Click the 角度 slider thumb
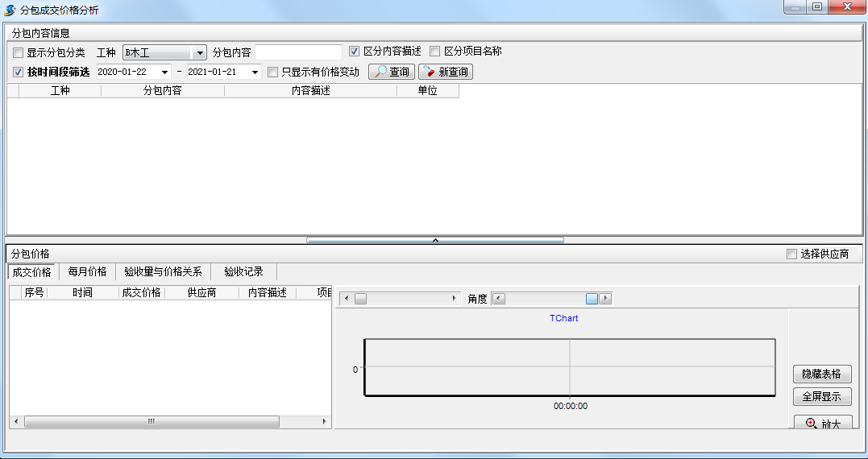868x459 pixels. (x=592, y=299)
